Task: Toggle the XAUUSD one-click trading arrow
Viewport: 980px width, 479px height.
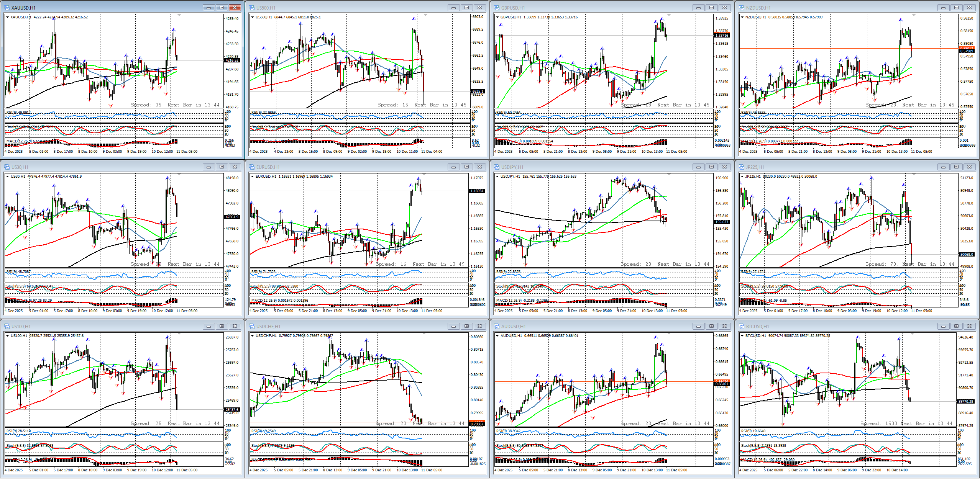Action: (7, 17)
